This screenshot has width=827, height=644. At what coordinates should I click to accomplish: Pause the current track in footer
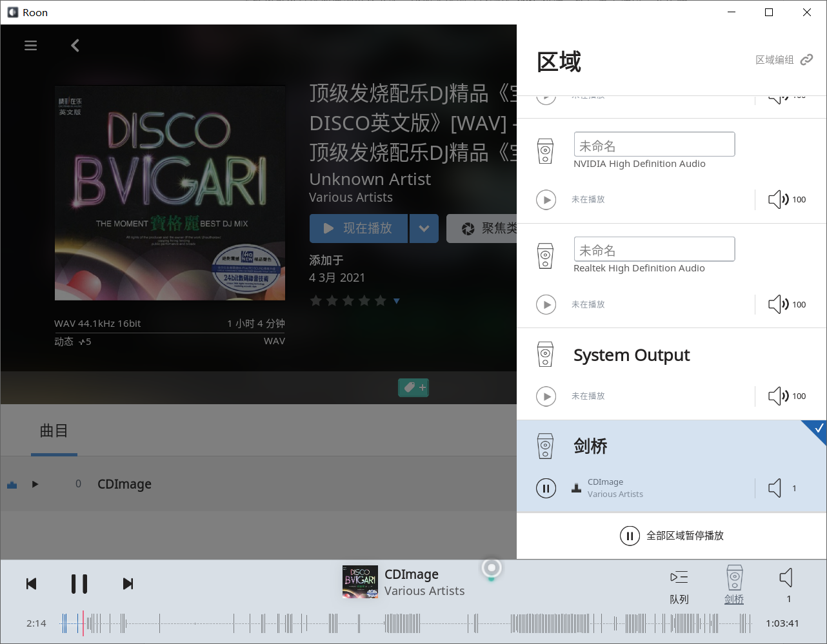(79, 584)
